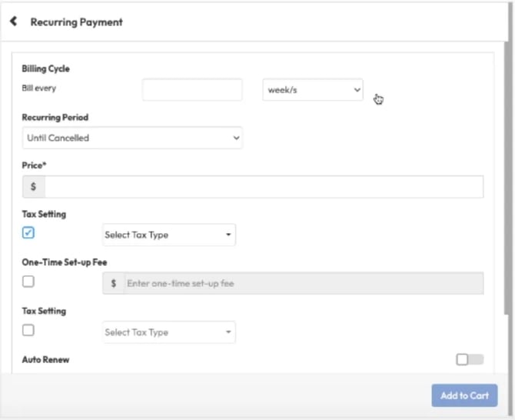Open the week/s billing unit dropdown
The height and width of the screenshot is (420, 515).
point(313,90)
